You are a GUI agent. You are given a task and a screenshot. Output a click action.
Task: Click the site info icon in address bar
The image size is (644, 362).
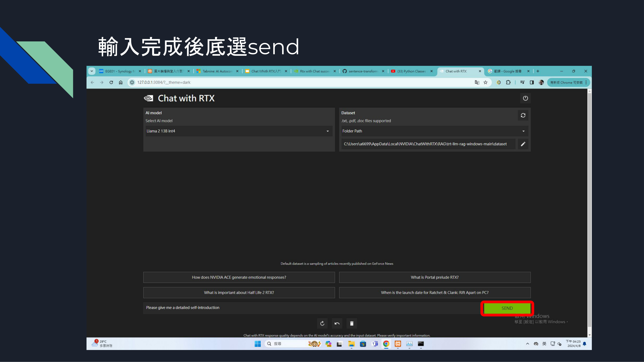pos(132,82)
